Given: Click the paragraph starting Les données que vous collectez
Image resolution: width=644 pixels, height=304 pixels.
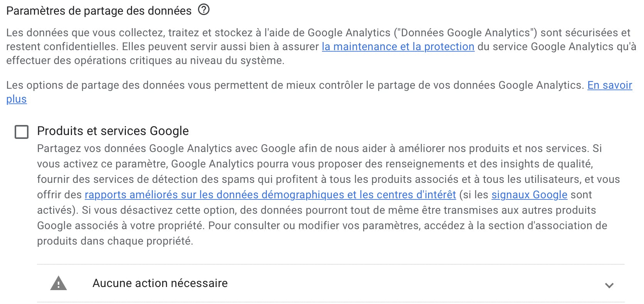Looking at the screenshot, I should (154, 33).
